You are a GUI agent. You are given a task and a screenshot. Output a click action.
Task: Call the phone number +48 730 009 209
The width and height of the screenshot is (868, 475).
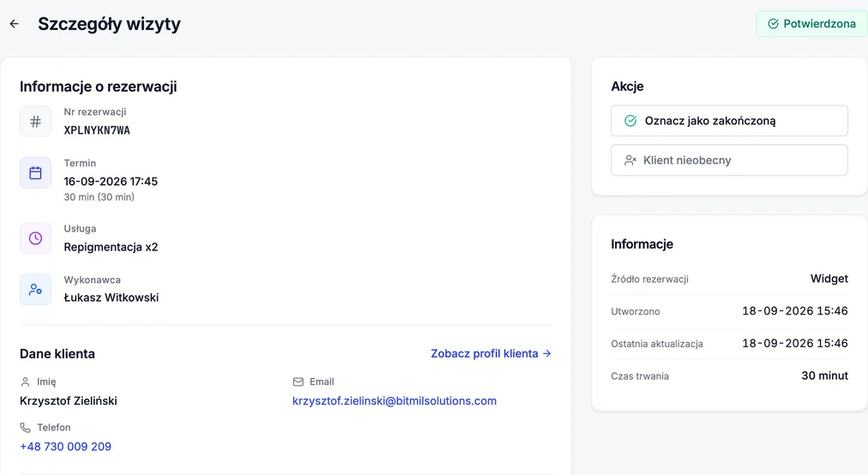pyautogui.click(x=65, y=446)
